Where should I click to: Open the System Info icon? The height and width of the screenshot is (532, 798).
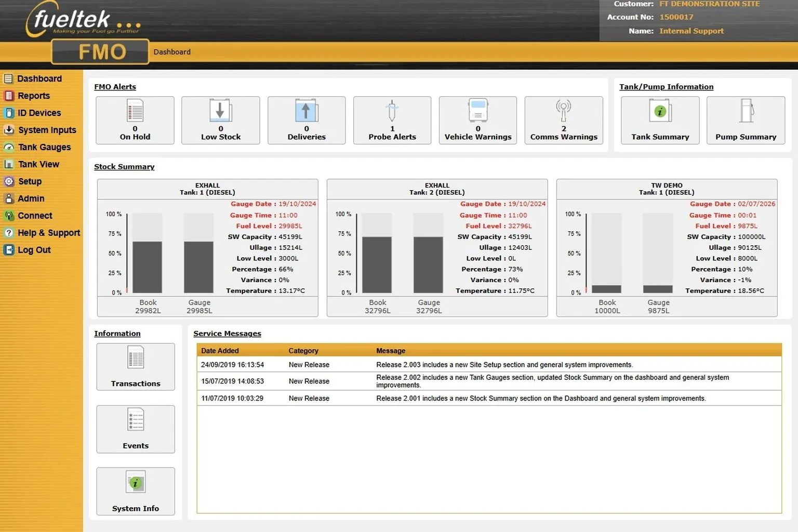[x=136, y=482]
